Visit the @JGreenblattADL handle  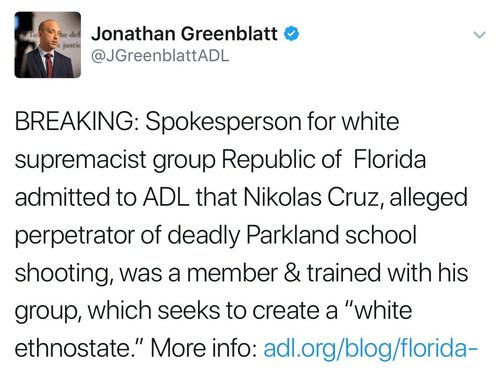(160, 56)
